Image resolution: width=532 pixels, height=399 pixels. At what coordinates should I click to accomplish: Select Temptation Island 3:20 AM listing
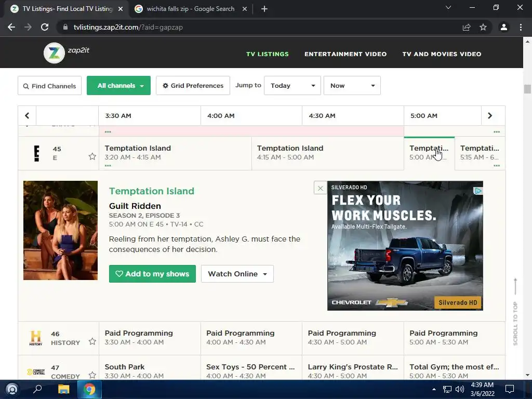point(175,153)
